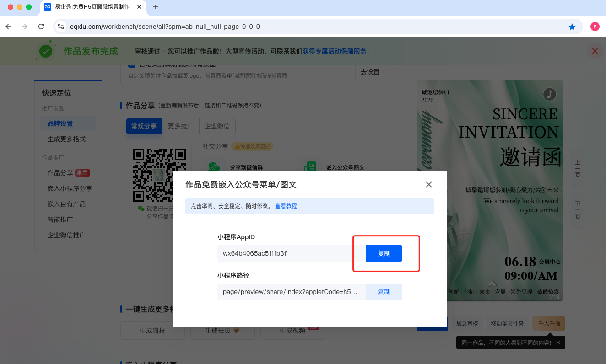Open the browser profile avatar
Image resolution: width=606 pixels, height=364 pixels.
595,27
